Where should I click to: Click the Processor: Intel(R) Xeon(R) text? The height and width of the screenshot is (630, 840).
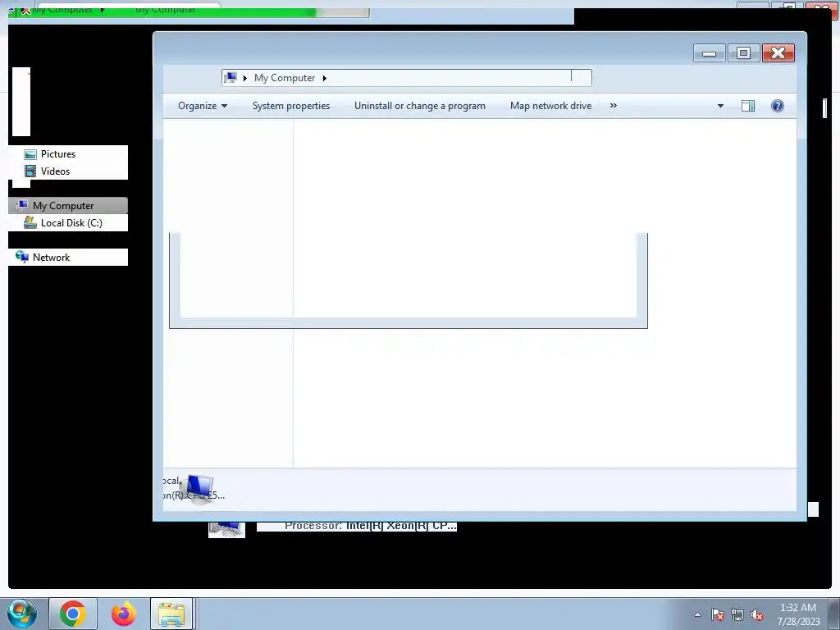pos(370,526)
